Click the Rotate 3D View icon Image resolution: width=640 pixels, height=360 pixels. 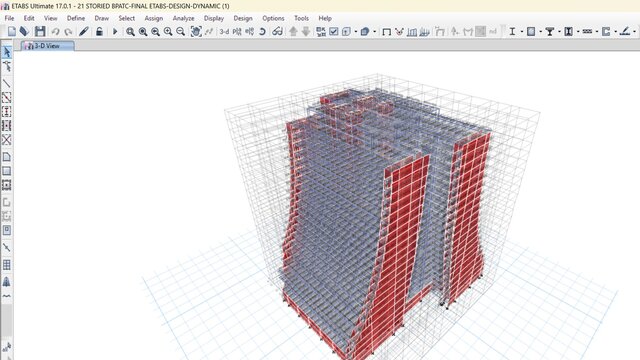[262, 31]
